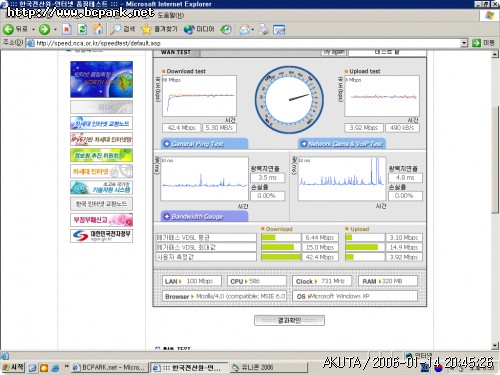
Task: Show browsing history with the clock icon
Action: coord(226,29)
